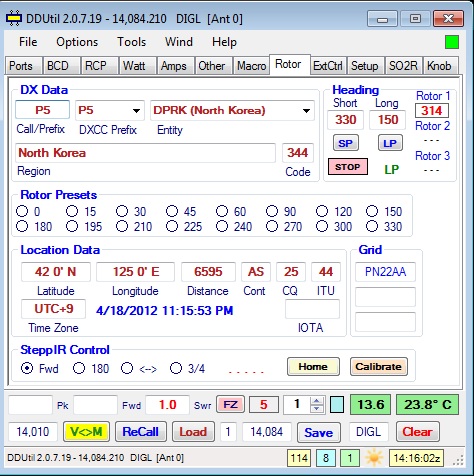Increment the memory number spinner up arrow
The width and height of the screenshot is (474, 476).
pyautogui.click(x=317, y=401)
